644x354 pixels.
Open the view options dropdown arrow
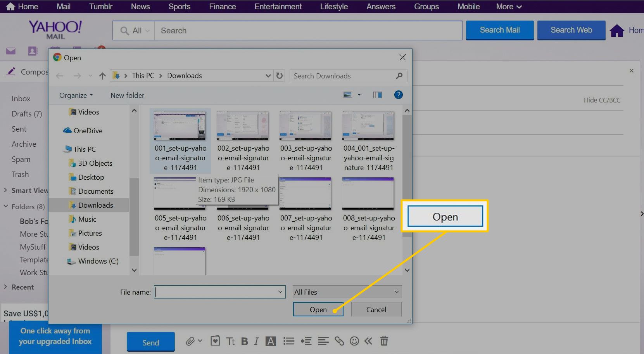[359, 95]
